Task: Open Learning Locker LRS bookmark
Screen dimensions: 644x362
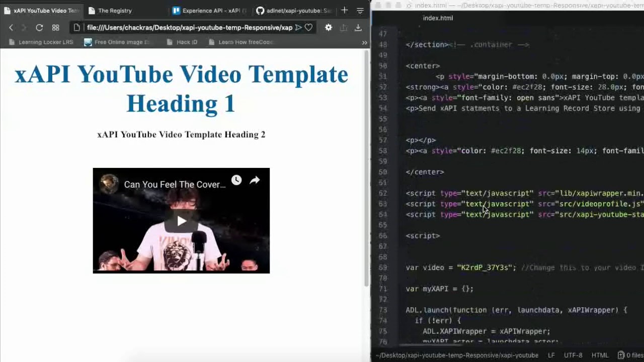Action: (x=41, y=42)
